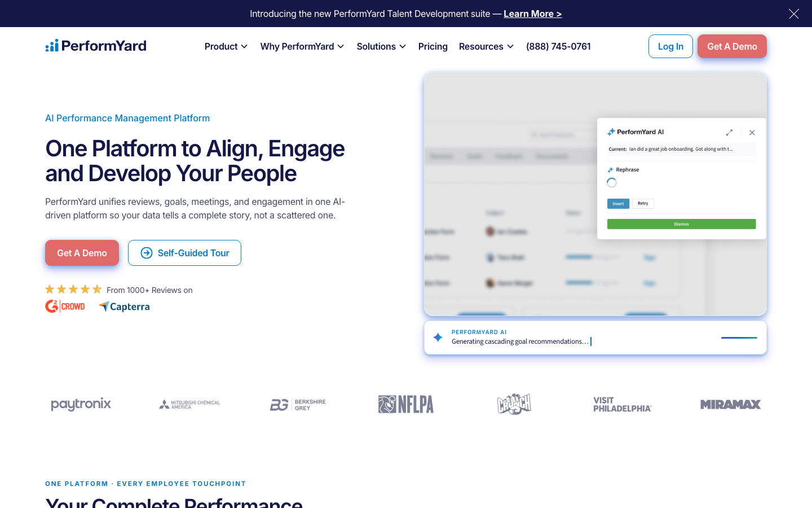Click the PerformYard AI title sparkle icon
Viewport: 812px width, 508px height.
point(611,132)
